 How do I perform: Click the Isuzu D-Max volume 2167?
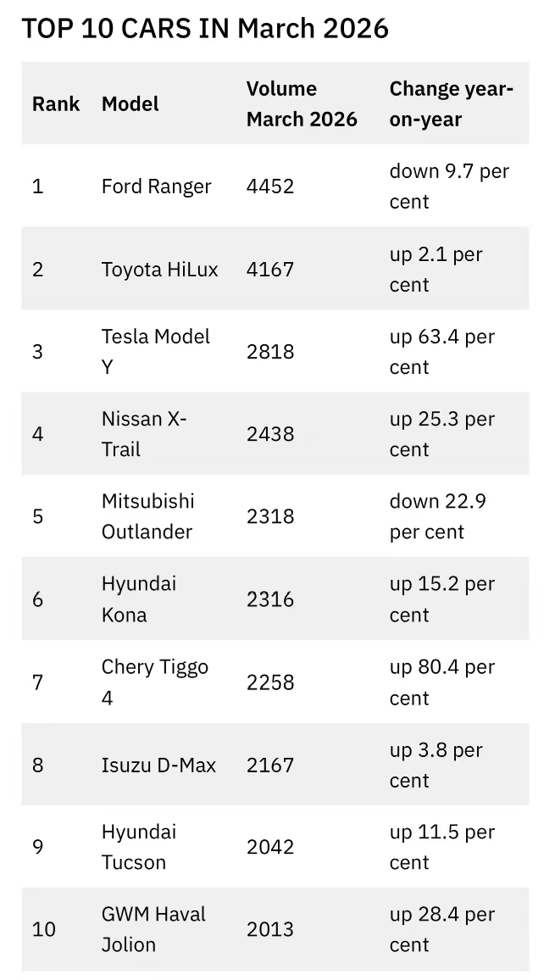click(270, 765)
